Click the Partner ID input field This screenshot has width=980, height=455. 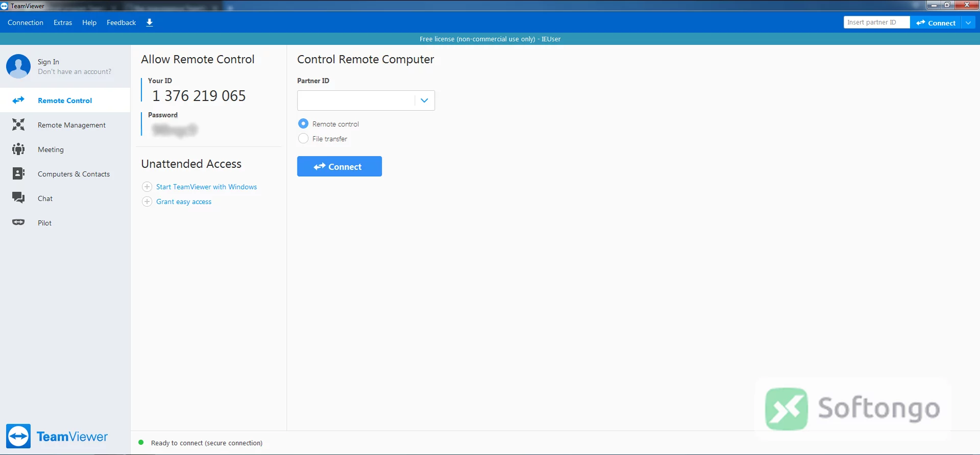coord(356,100)
